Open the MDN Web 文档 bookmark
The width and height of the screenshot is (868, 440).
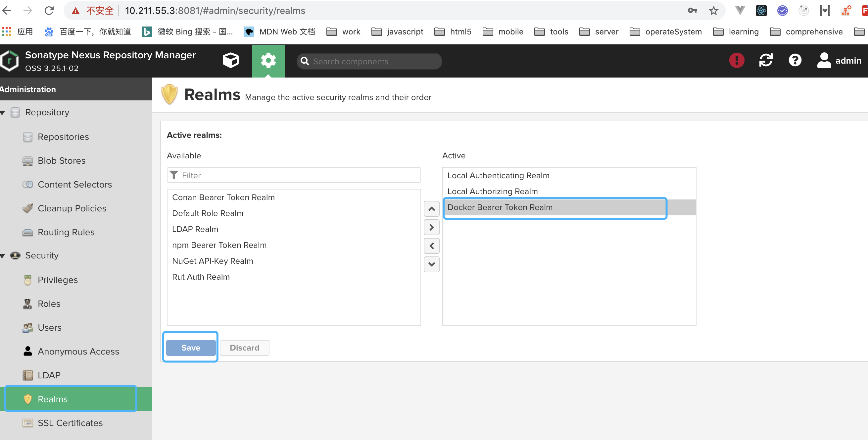pyautogui.click(x=279, y=32)
